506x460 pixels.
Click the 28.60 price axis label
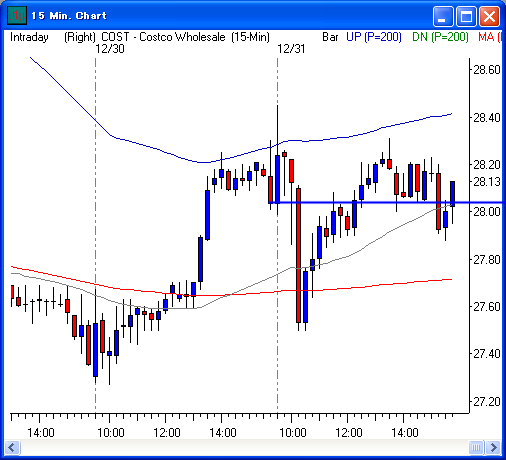coord(487,70)
